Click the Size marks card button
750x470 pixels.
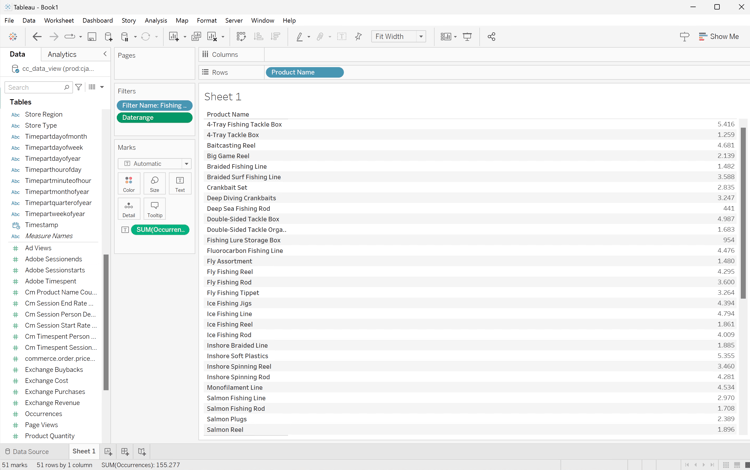[x=154, y=184]
